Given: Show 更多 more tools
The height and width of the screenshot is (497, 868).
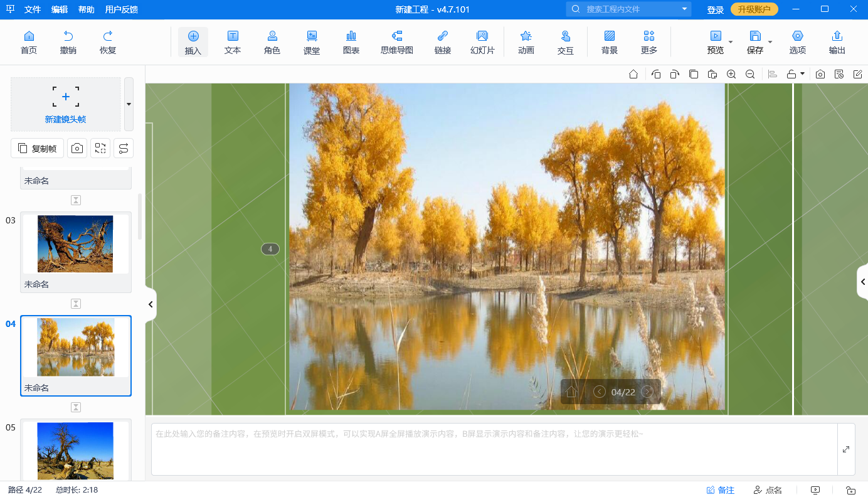Looking at the screenshot, I should click(649, 42).
